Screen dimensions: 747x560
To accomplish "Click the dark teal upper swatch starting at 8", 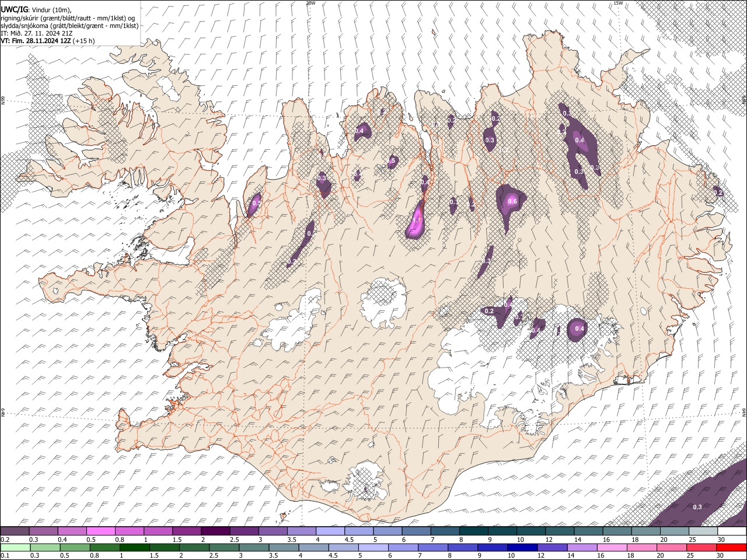I will pyautogui.click(x=474, y=531).
